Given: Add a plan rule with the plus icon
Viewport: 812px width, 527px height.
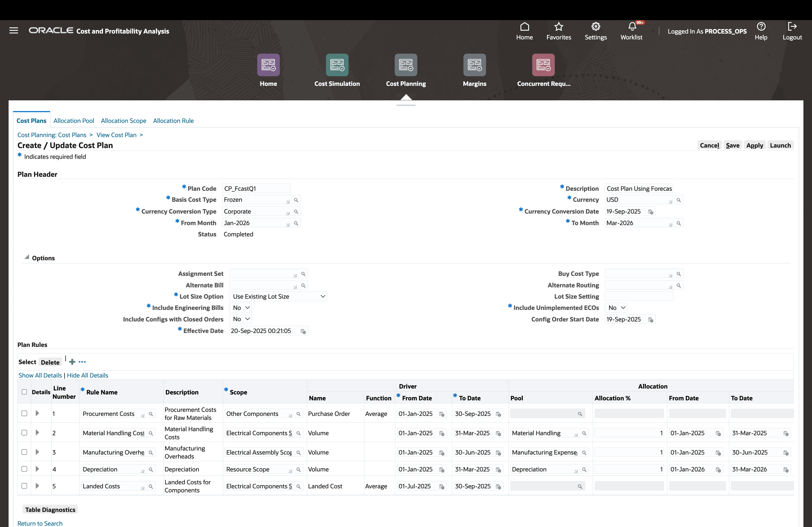Looking at the screenshot, I should click(x=72, y=362).
